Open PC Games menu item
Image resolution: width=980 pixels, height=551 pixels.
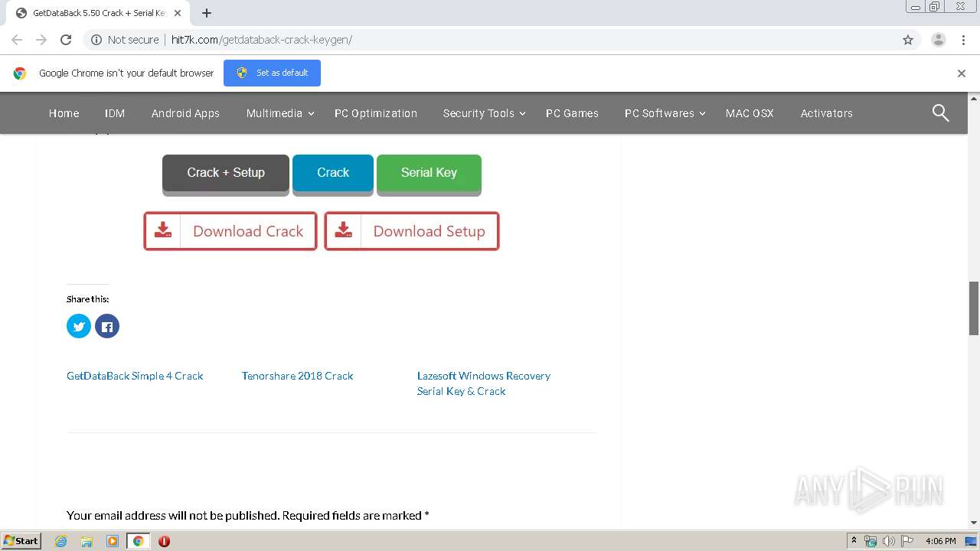(572, 113)
